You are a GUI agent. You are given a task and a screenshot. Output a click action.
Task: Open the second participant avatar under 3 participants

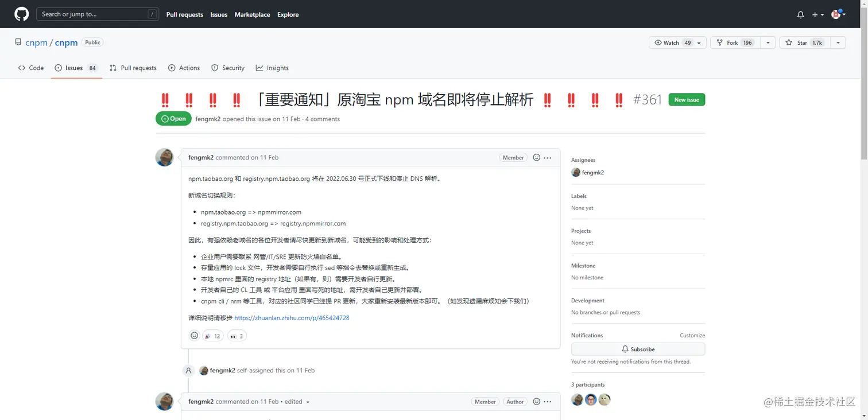tap(591, 400)
